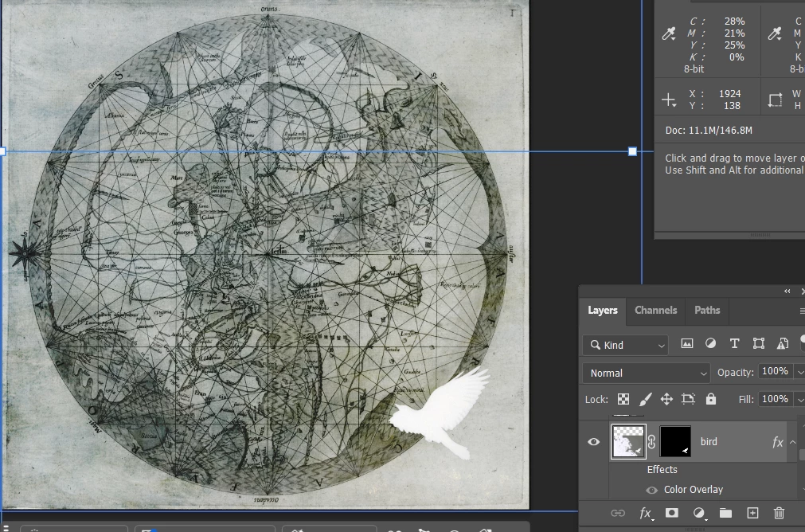The height and width of the screenshot is (532, 805).
Task: Select the bird layer image thumbnail
Action: pos(628,442)
